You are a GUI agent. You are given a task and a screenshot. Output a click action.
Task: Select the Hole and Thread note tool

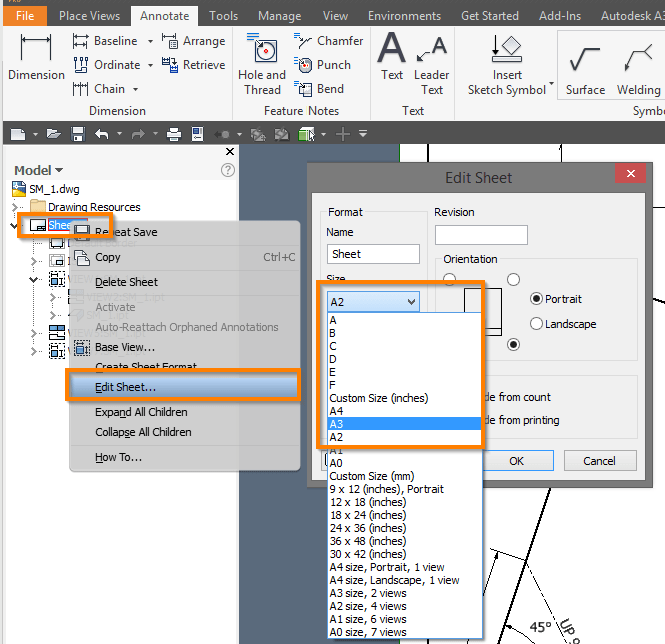tap(262, 64)
